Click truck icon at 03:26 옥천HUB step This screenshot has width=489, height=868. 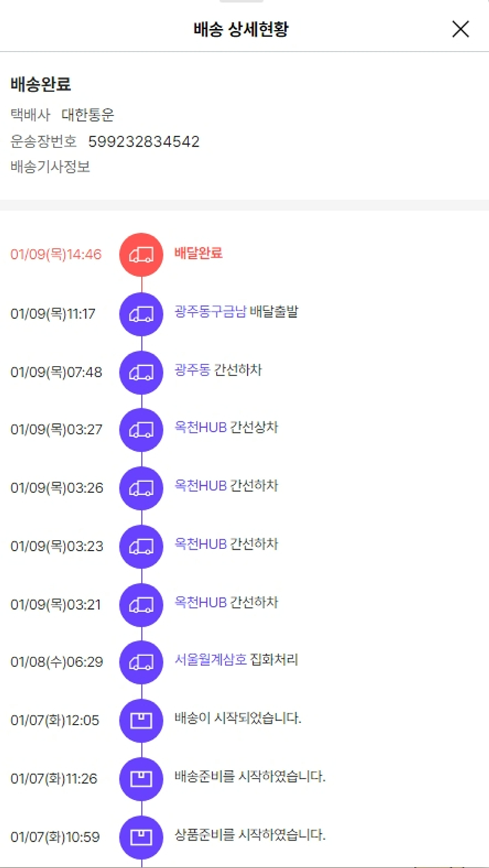point(141,488)
